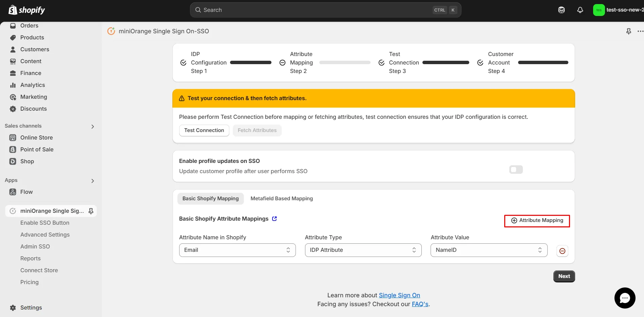Click the Fetch Attributes button
Viewport: 644px width, 317px height.
tap(257, 130)
